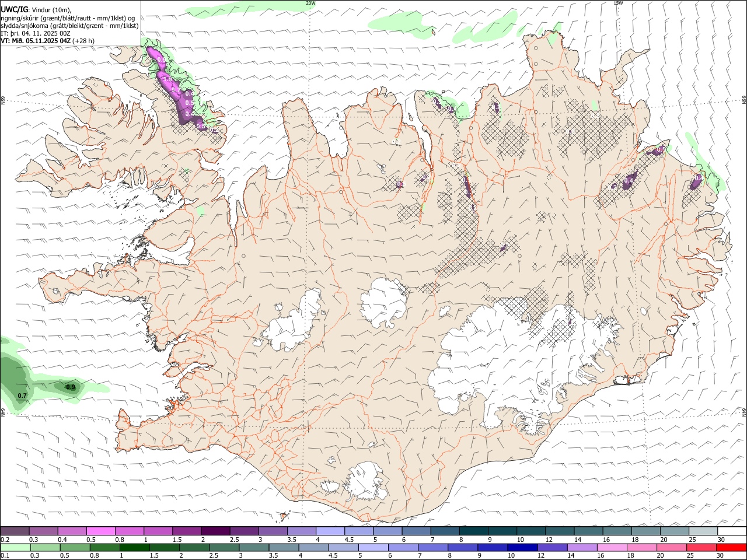Click the 0.1 label on the rain legend row

click(x=5, y=555)
